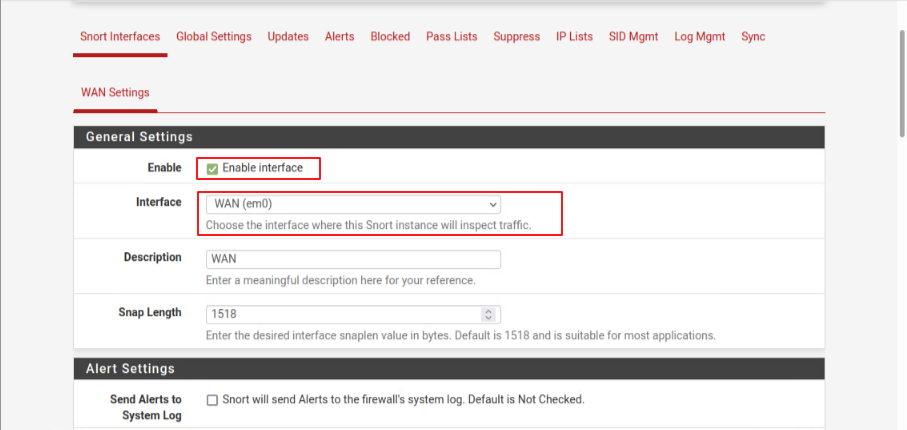Enable Send Alerts to System Log checkbox

tap(212, 400)
